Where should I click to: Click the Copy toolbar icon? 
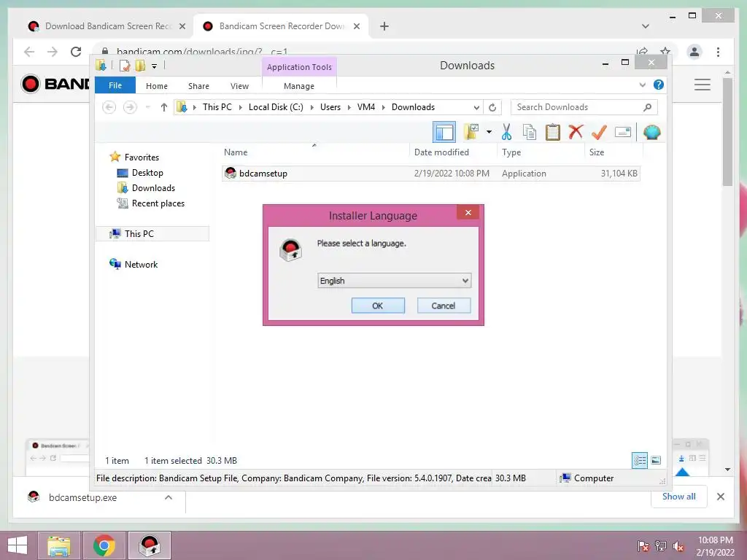[530, 132]
